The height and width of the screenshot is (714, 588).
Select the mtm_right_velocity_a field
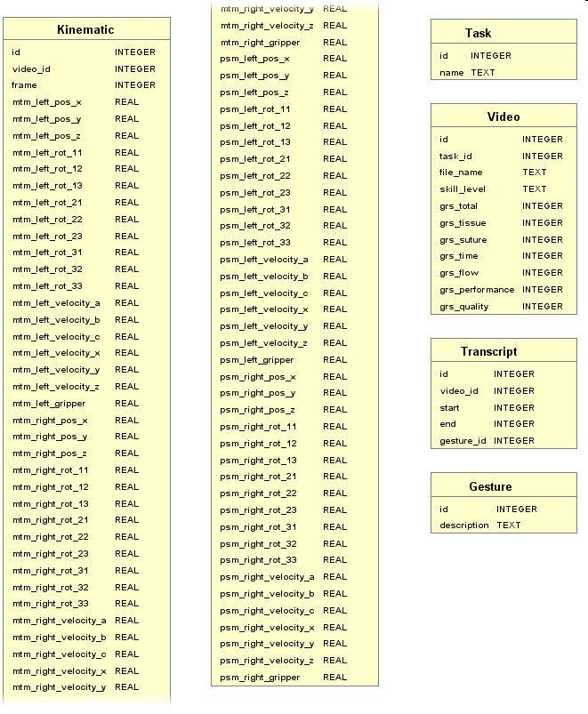click(86, 621)
